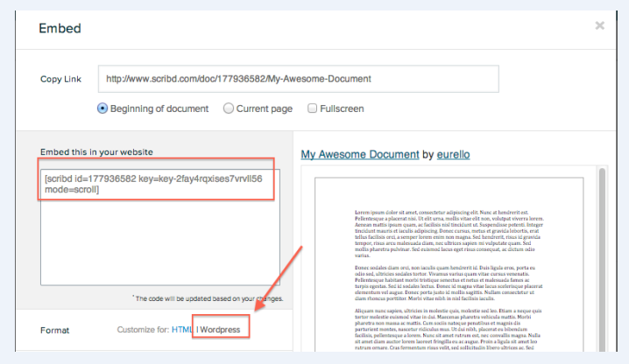This screenshot has height=364, width=629.
Task: Click the Format section label
Action: [55, 330]
